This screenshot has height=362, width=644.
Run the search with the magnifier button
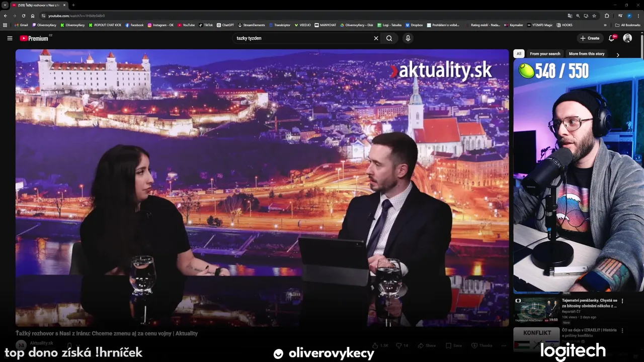[389, 38]
